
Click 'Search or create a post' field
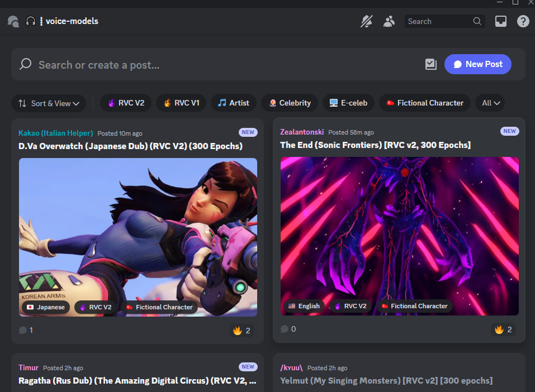(x=219, y=64)
